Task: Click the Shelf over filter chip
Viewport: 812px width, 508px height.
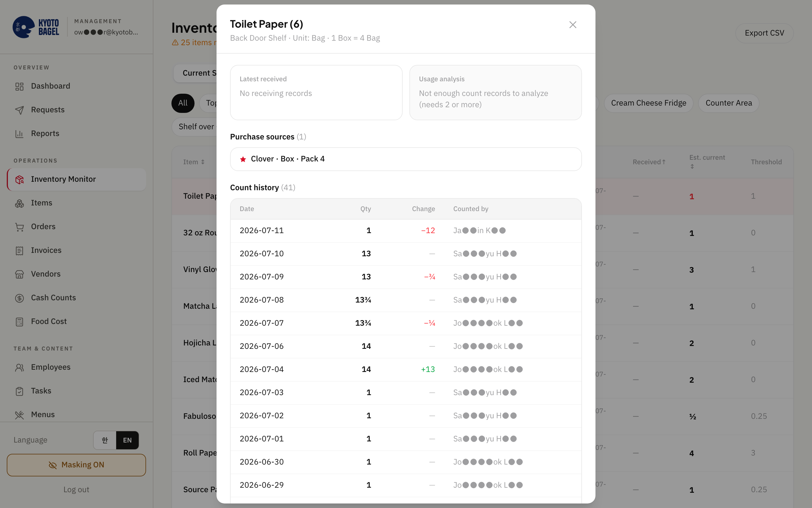Action: coord(195,127)
